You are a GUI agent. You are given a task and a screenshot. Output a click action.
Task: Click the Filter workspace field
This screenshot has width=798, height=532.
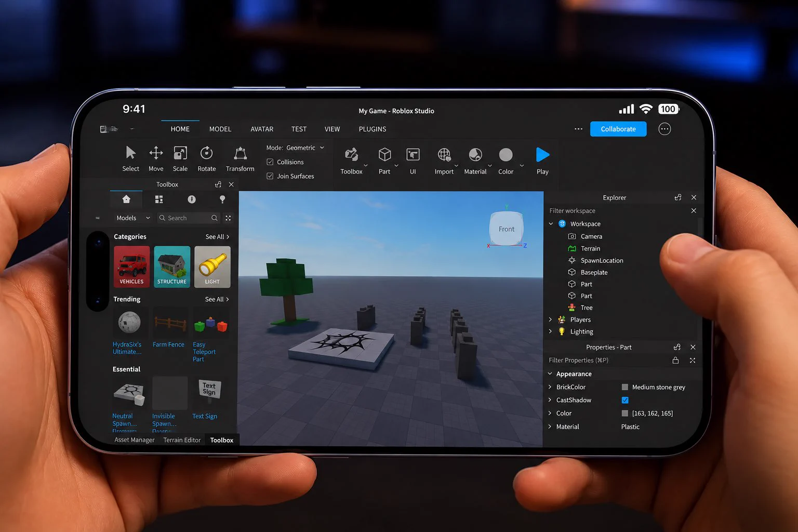tap(618, 211)
